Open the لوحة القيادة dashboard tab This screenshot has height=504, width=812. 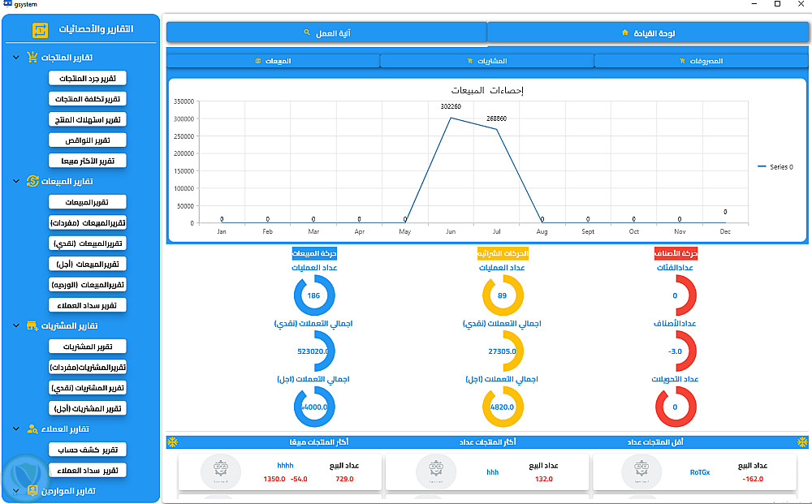pos(648,33)
